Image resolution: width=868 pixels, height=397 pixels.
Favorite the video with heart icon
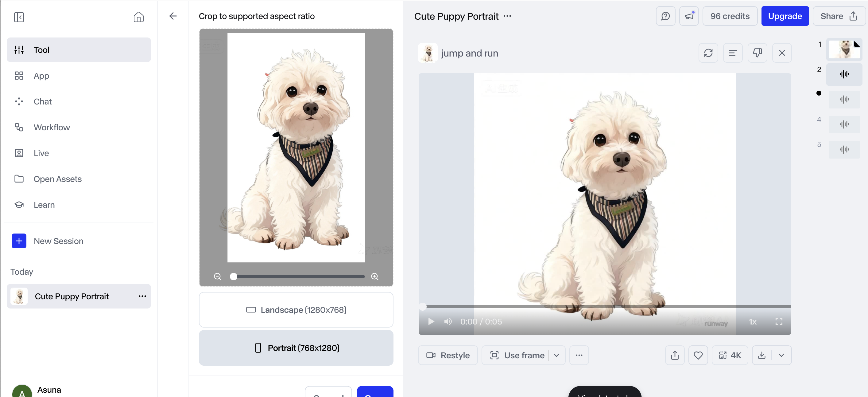point(698,355)
